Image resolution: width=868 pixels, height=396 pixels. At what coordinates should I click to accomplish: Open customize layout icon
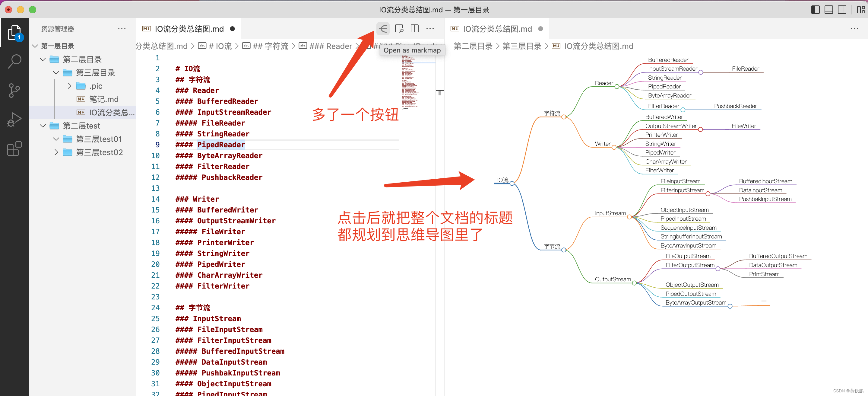pos(860,10)
